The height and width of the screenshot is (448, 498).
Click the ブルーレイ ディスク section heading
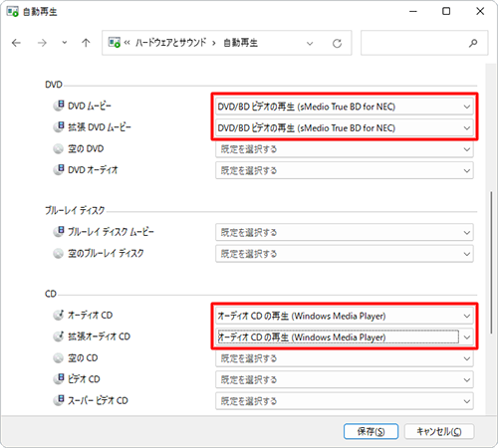point(75,210)
